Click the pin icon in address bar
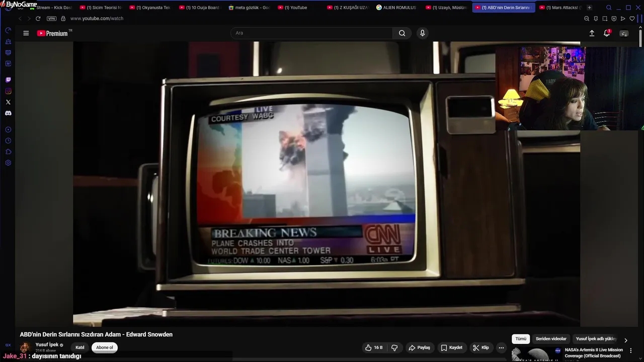The height and width of the screenshot is (362, 644). point(596,19)
